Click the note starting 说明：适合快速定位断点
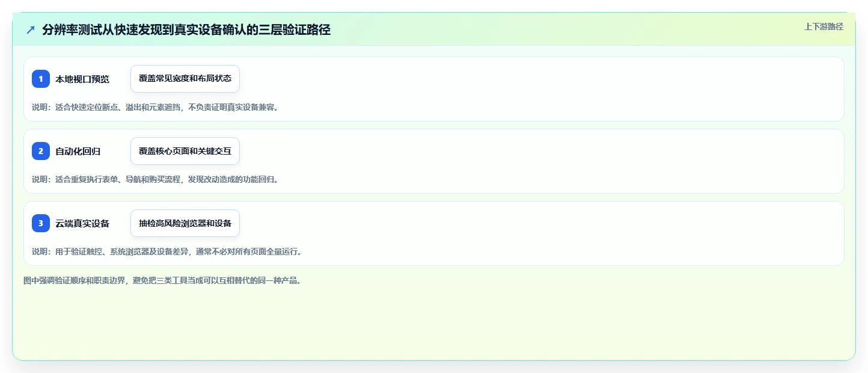 click(155, 107)
